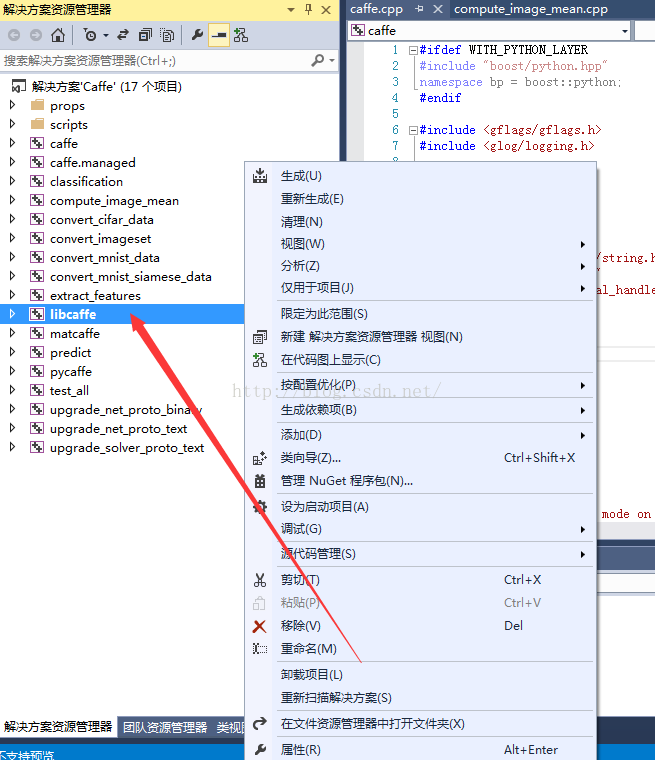Screen dimensions: 655x760
Task: Choose 卸载项目(L) Unload Project
Action: pos(421,675)
